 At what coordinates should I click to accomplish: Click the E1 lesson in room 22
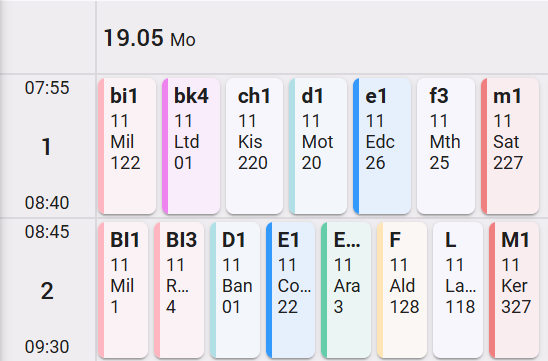coord(290,290)
